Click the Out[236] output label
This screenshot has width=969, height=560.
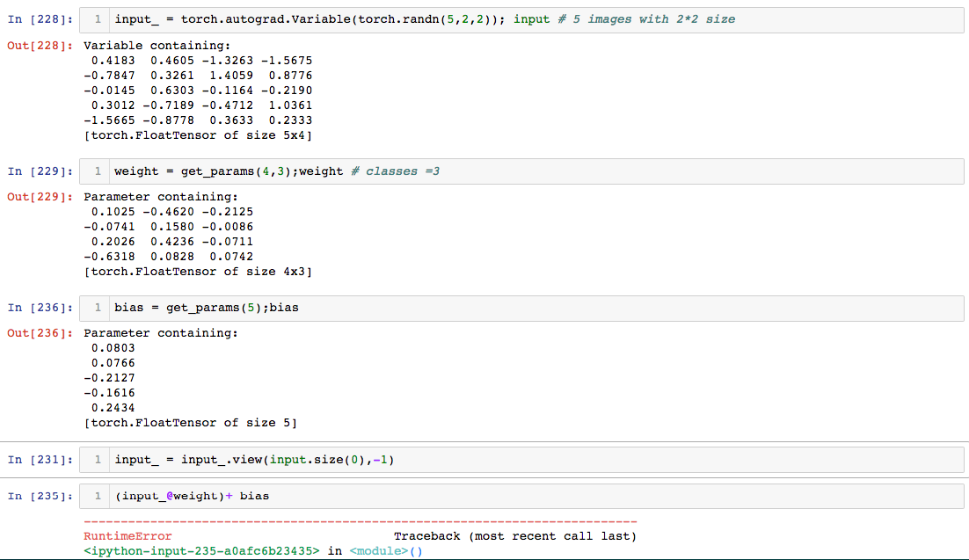pyautogui.click(x=40, y=333)
